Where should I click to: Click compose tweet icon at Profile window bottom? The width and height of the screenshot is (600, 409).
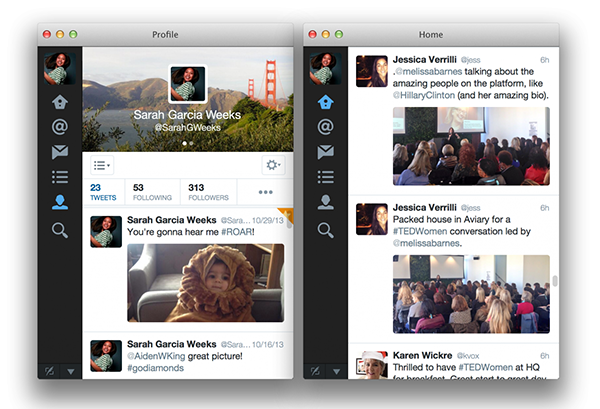coord(49,371)
